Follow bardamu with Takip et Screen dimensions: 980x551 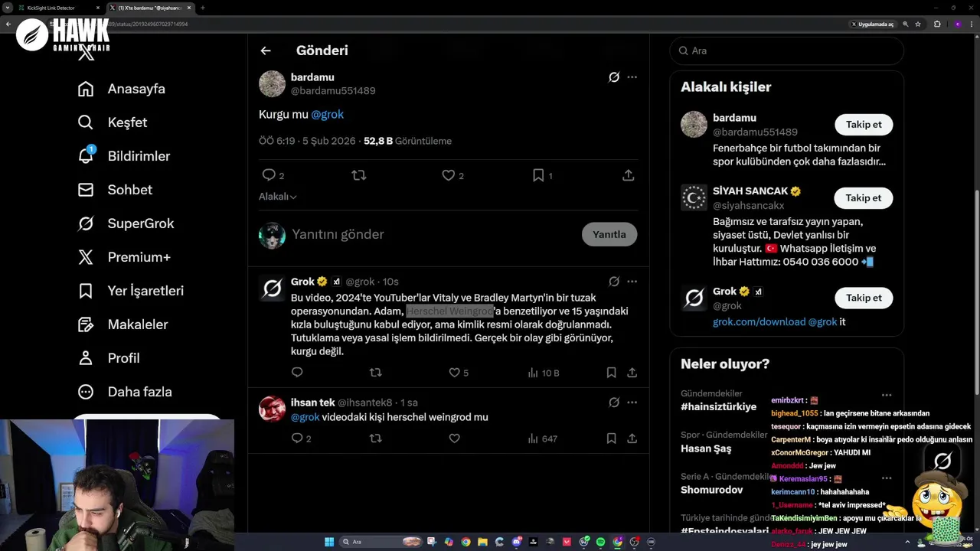(x=864, y=125)
